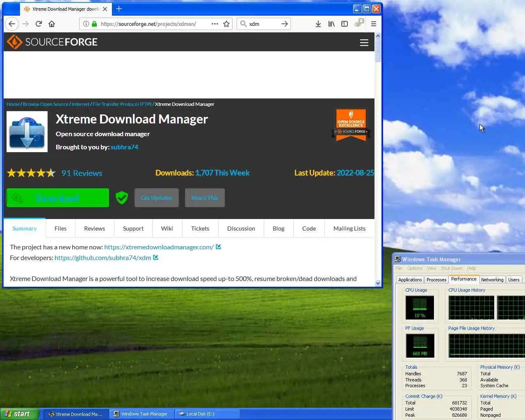This screenshot has width=525, height=420.
Task: Select the Mailing Lists tab
Action: (x=349, y=228)
